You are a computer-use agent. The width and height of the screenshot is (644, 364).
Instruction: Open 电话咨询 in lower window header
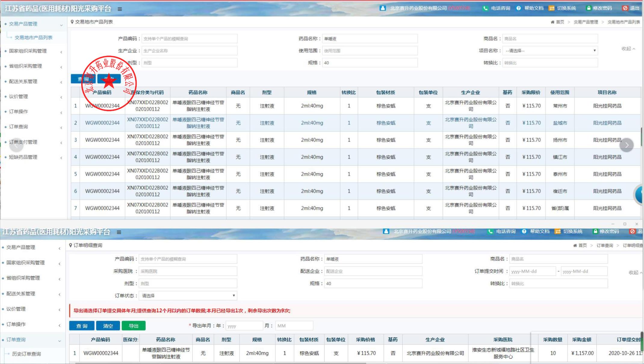(502, 231)
